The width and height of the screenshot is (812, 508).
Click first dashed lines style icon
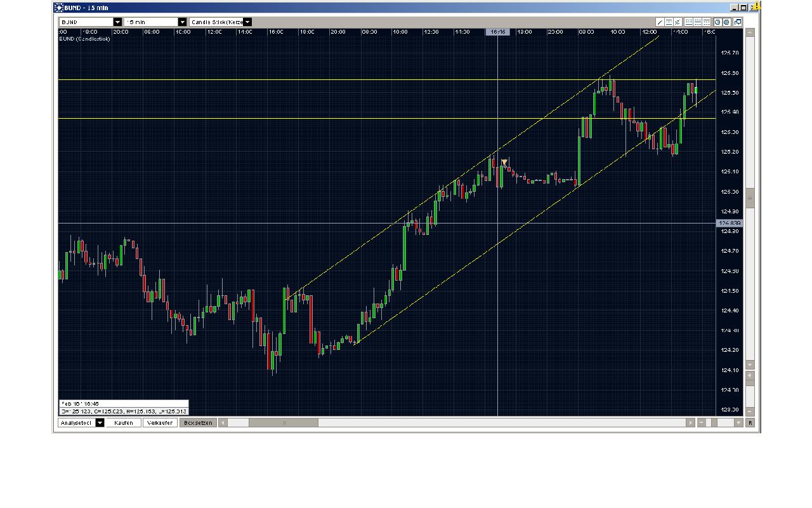pyautogui.click(x=688, y=22)
